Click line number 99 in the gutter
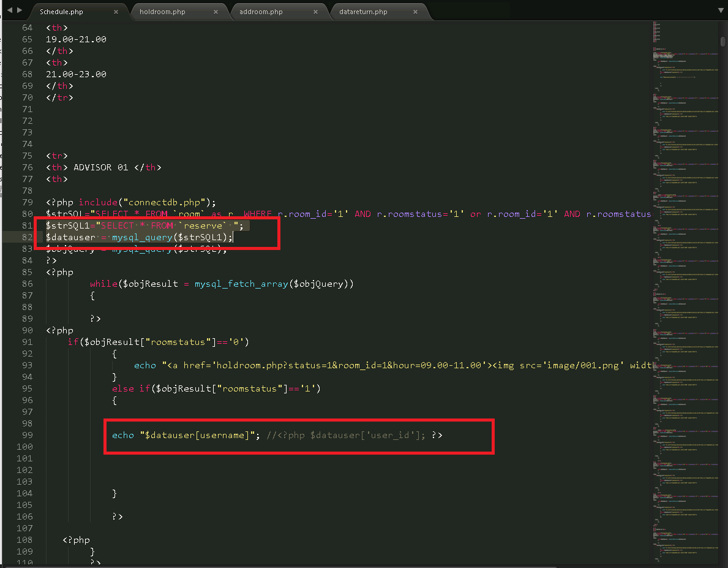Screen dimensions: 728x568 tap(27, 435)
